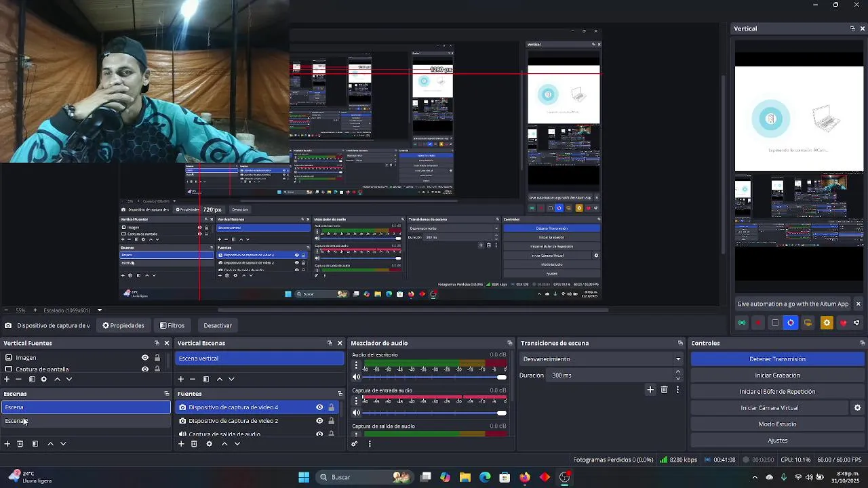868x488 pixels.
Task: Open Microsoft Edge from the taskbar
Action: point(485,477)
